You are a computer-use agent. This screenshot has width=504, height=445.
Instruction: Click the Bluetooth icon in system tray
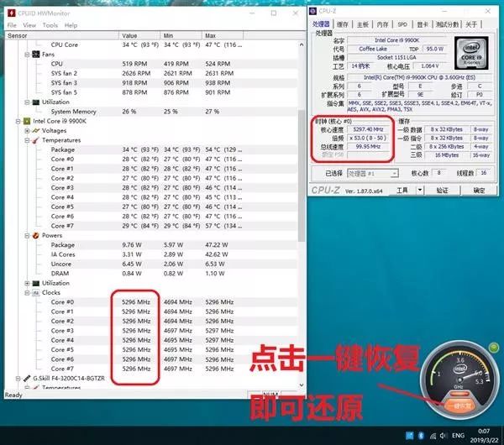tap(421, 436)
